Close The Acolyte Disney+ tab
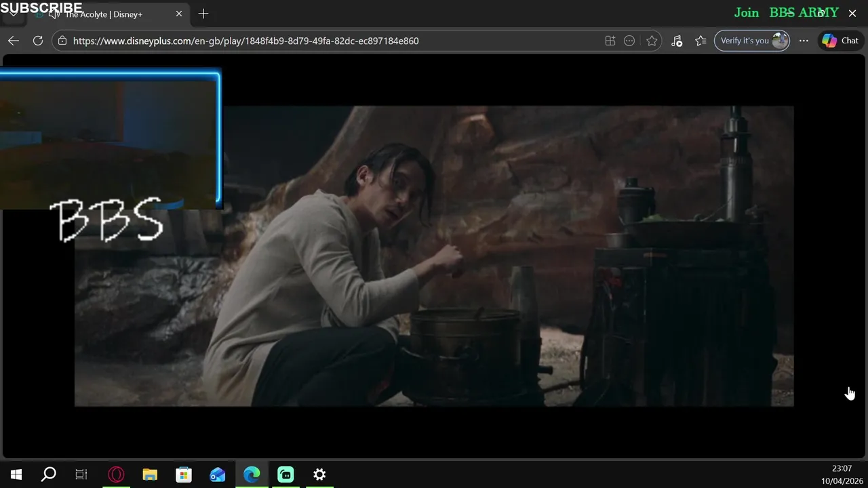Image resolution: width=868 pixels, height=488 pixels. [x=179, y=14]
